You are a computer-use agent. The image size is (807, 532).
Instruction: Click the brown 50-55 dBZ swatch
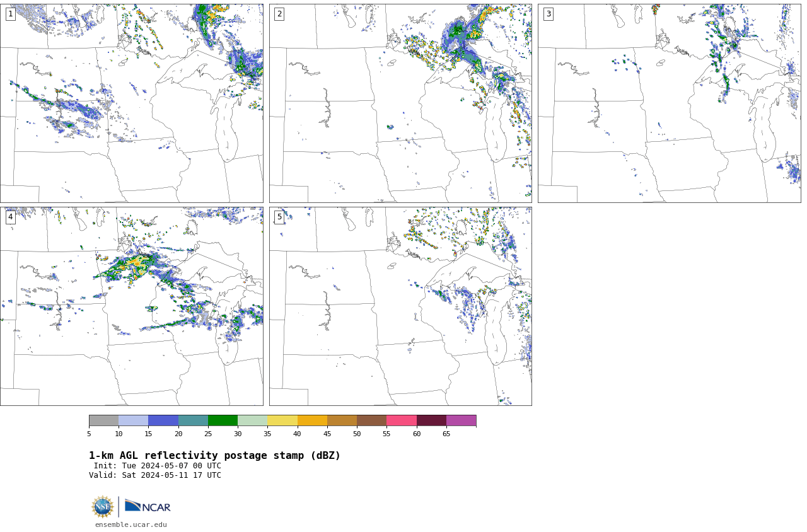tap(371, 420)
